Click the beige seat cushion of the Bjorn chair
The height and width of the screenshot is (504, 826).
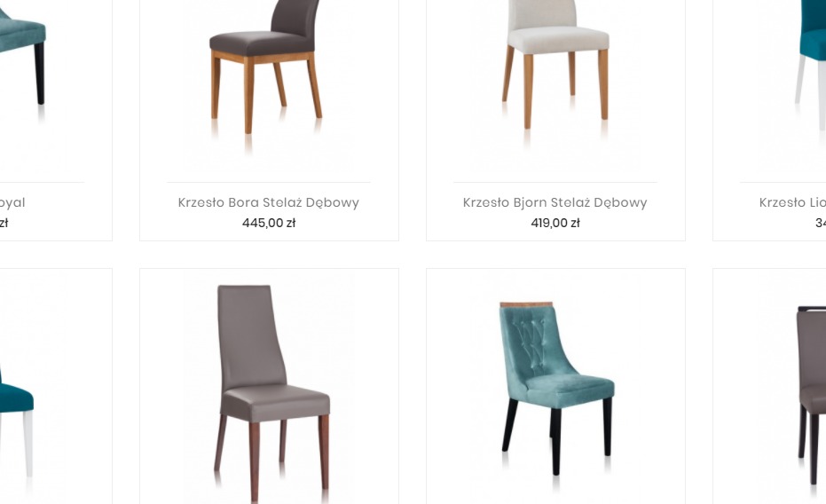(x=558, y=39)
